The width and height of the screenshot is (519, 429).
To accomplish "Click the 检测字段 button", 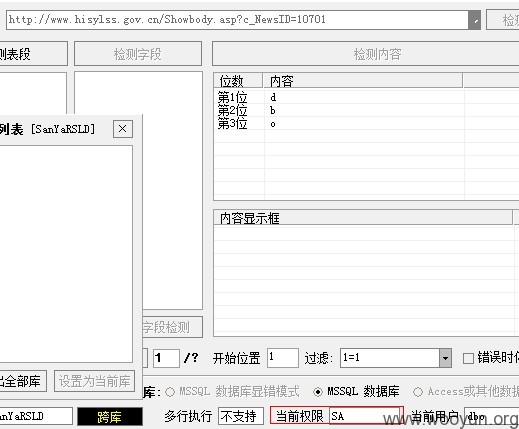I will [x=138, y=54].
